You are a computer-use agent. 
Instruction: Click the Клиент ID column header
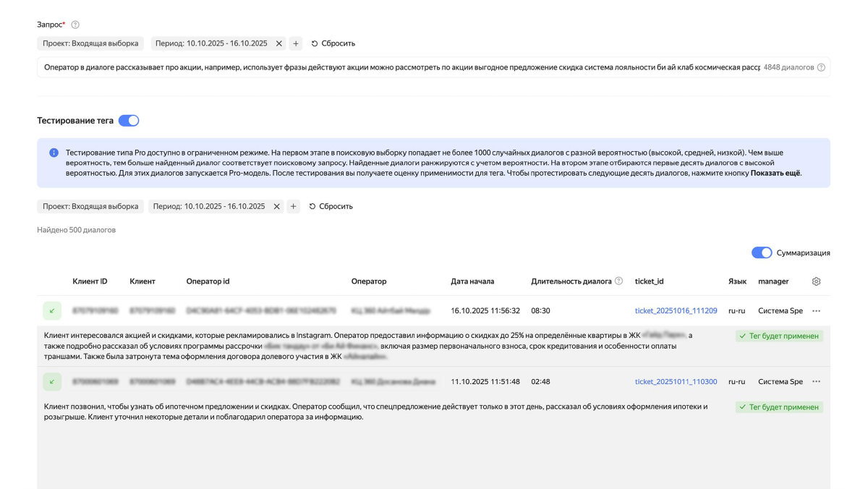[90, 281]
